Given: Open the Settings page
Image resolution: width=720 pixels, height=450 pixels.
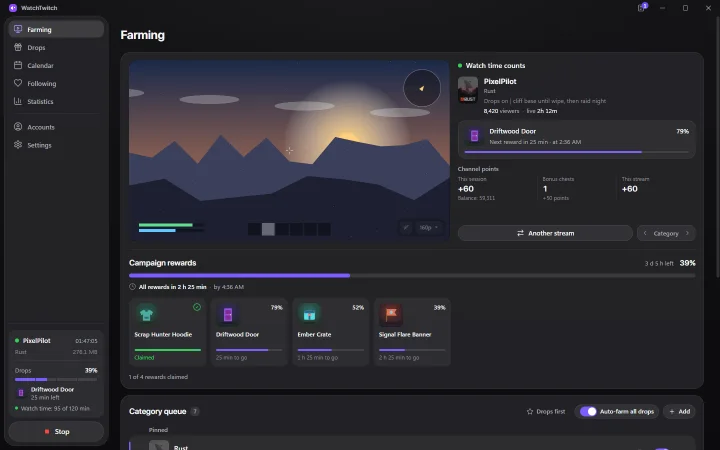Looking at the screenshot, I should click(56, 145).
